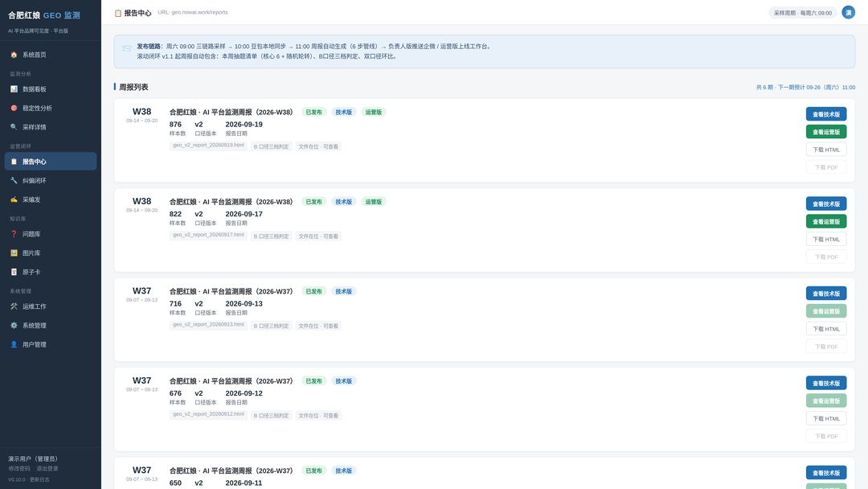Click 下载 HTML for the 2026-09-13 report
The width and height of the screenshot is (868, 489).
tap(826, 329)
